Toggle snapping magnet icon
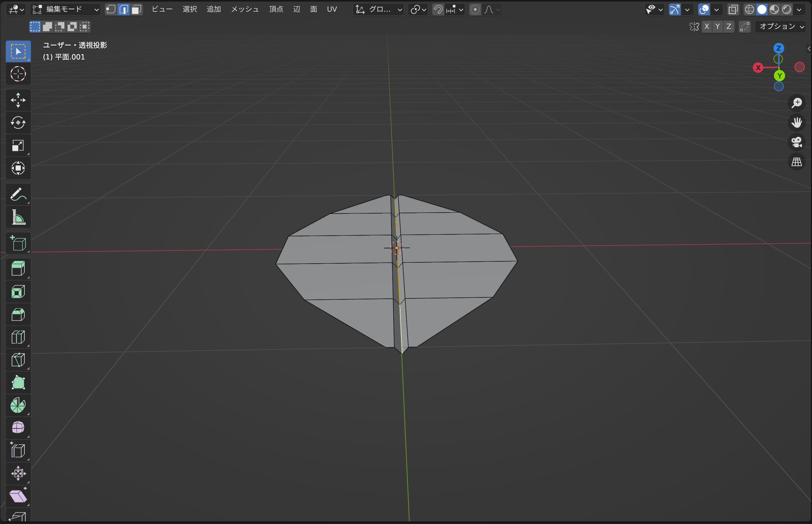Image resolution: width=812 pixels, height=524 pixels. pyautogui.click(x=438, y=9)
